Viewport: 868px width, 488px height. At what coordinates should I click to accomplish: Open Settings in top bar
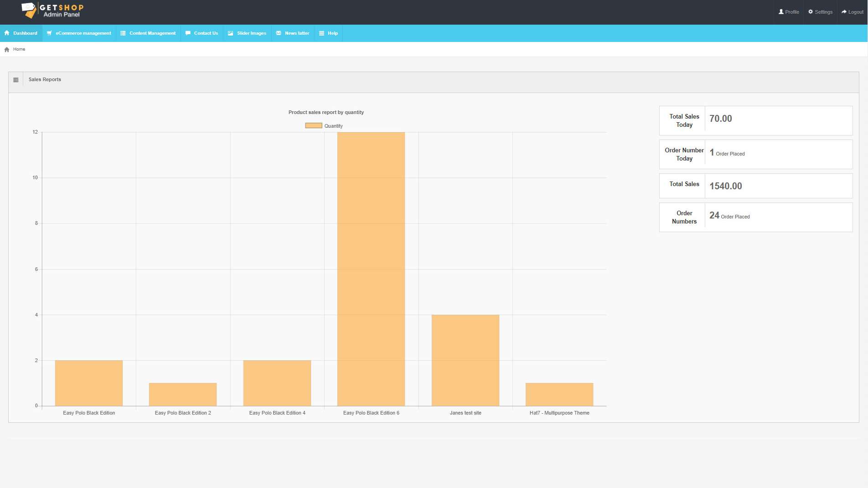coord(820,12)
